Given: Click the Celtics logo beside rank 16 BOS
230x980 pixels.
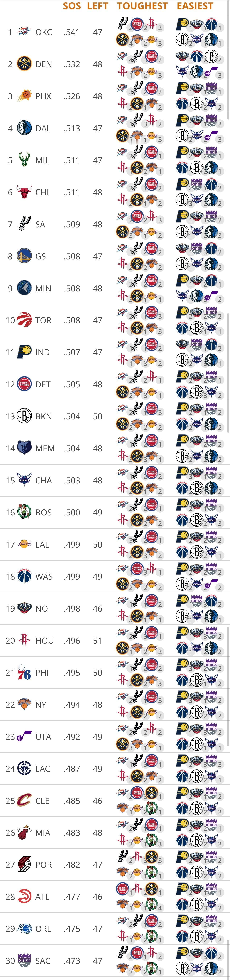Looking at the screenshot, I should [x=24, y=512].
